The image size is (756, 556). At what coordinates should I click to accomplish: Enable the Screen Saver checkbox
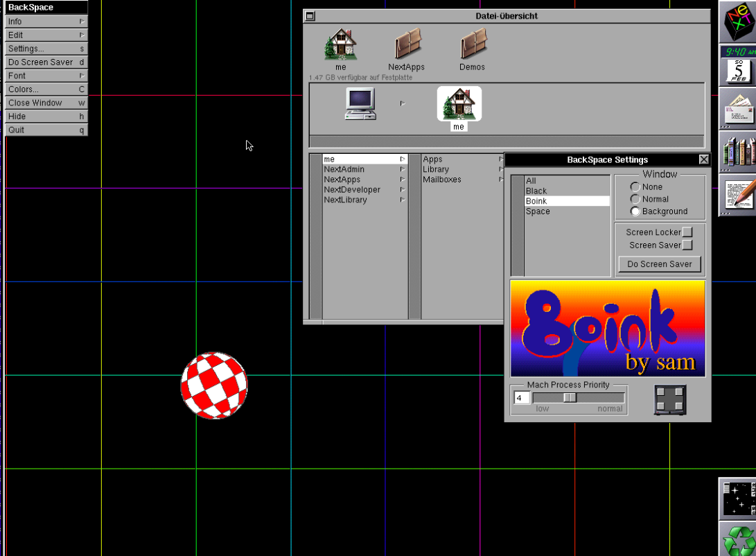pyautogui.click(x=687, y=245)
